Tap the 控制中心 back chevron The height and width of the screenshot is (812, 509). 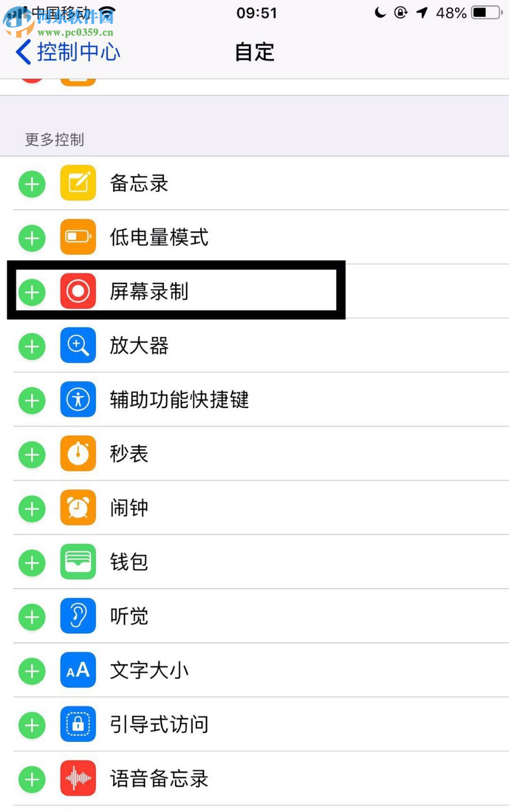tap(21, 52)
